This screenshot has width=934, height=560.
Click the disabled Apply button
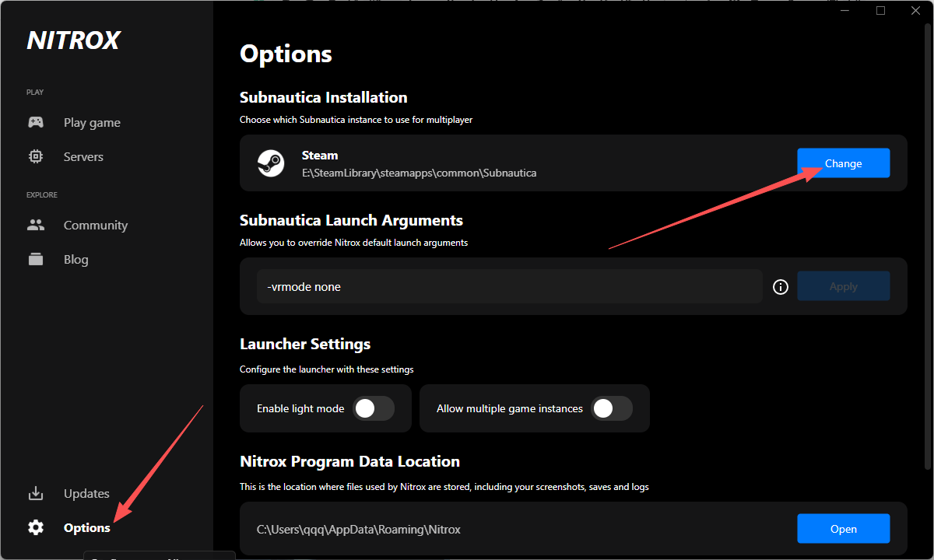(x=843, y=286)
